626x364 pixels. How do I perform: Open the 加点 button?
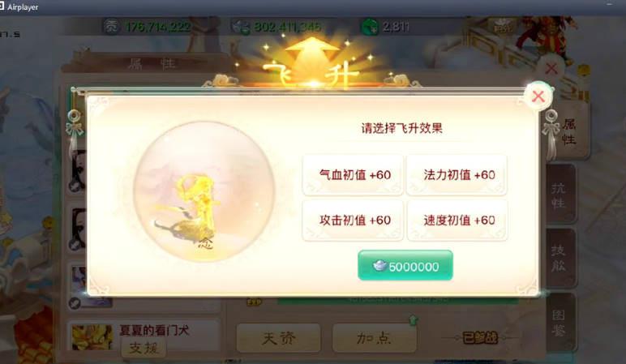374,338
